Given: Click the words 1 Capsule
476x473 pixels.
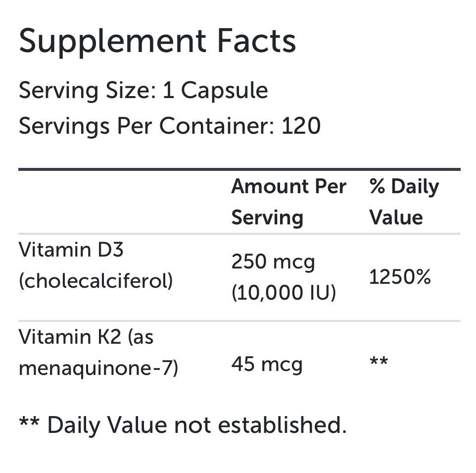Looking at the screenshot, I should [215, 91].
